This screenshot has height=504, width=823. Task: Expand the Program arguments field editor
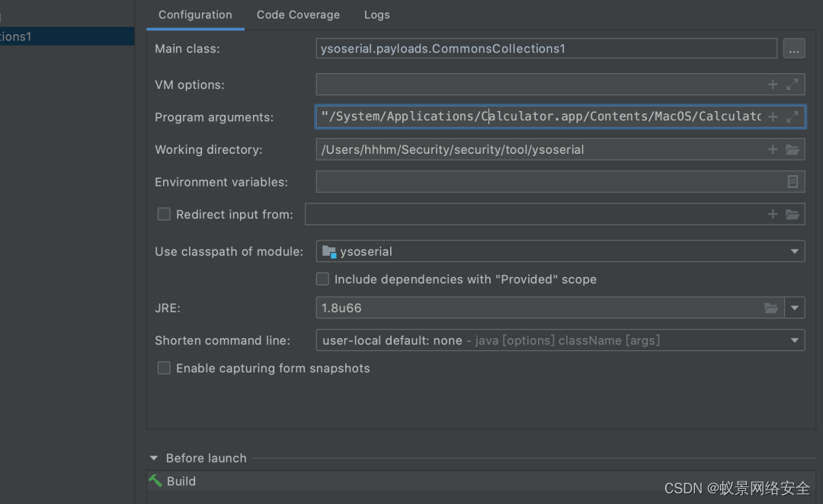point(793,116)
